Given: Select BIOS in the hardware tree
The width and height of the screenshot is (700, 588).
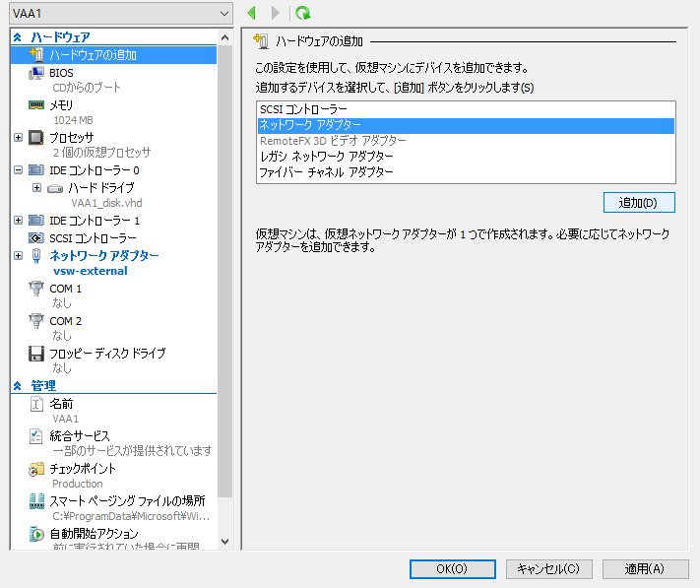Looking at the screenshot, I should click(61, 73).
